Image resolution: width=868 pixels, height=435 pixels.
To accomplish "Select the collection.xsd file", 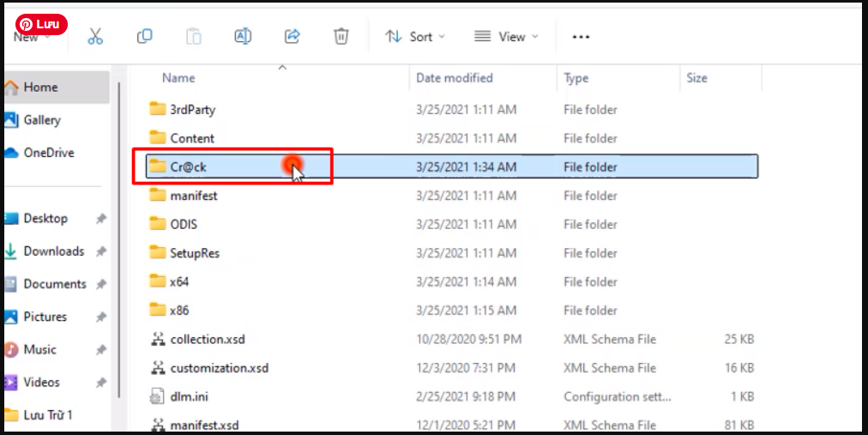I will [208, 339].
